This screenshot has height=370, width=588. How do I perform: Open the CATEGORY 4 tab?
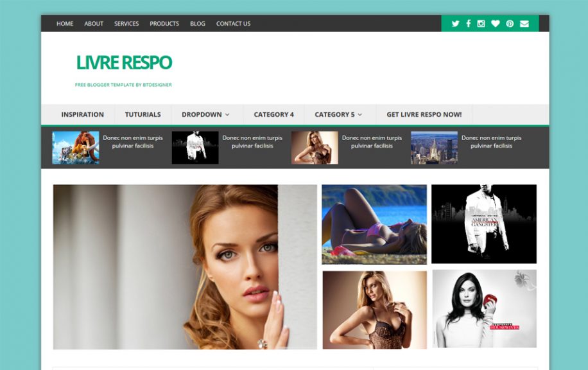pos(275,114)
